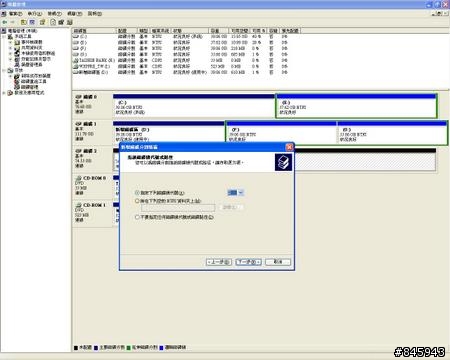Image resolution: width=450 pixels, height=360 pixels.
Task: Click the Back button in wizard
Action: tap(219, 262)
